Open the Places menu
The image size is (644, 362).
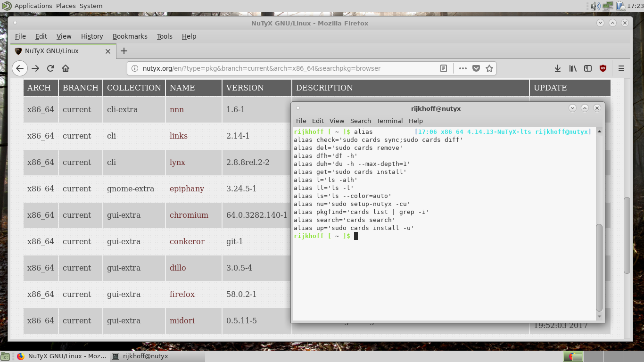tap(66, 6)
